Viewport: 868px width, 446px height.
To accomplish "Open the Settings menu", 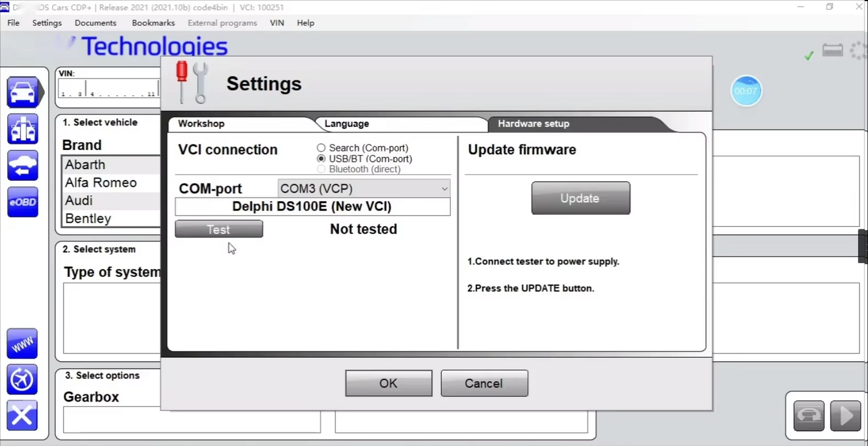I will coord(47,23).
